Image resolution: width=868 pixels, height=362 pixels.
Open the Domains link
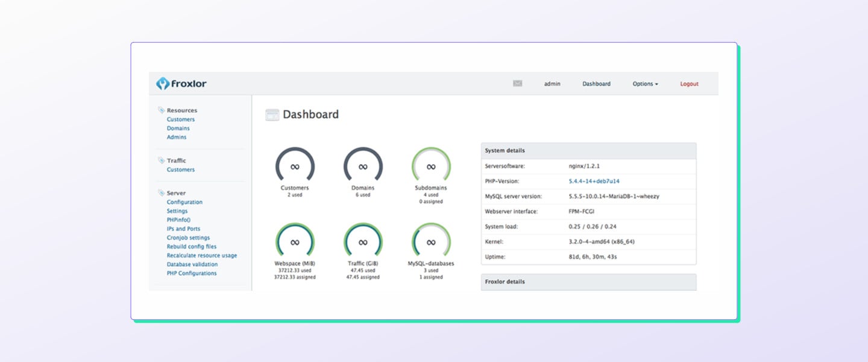point(178,129)
